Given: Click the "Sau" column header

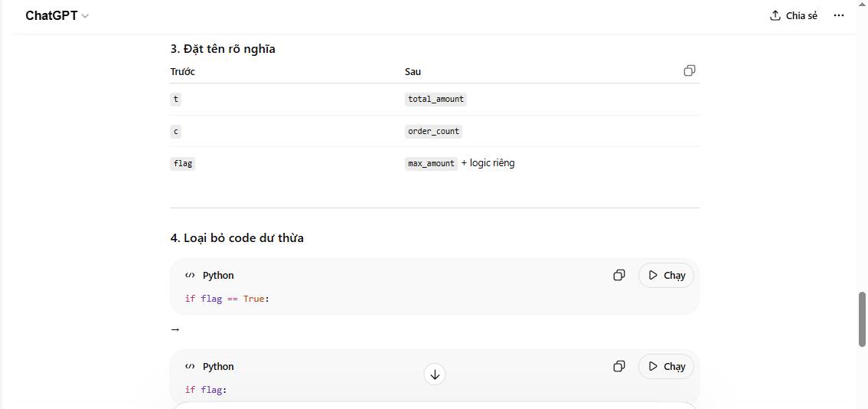Looking at the screenshot, I should click(x=413, y=71).
